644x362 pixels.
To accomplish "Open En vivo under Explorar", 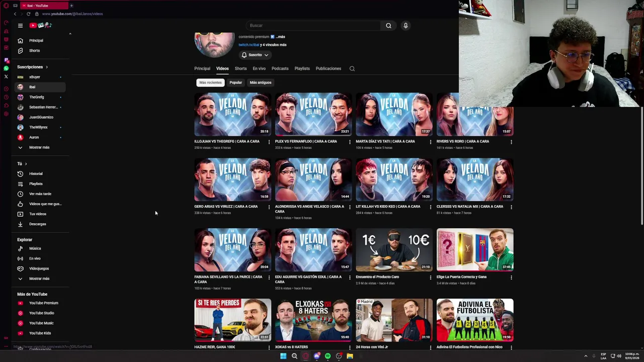I will click(41, 258).
